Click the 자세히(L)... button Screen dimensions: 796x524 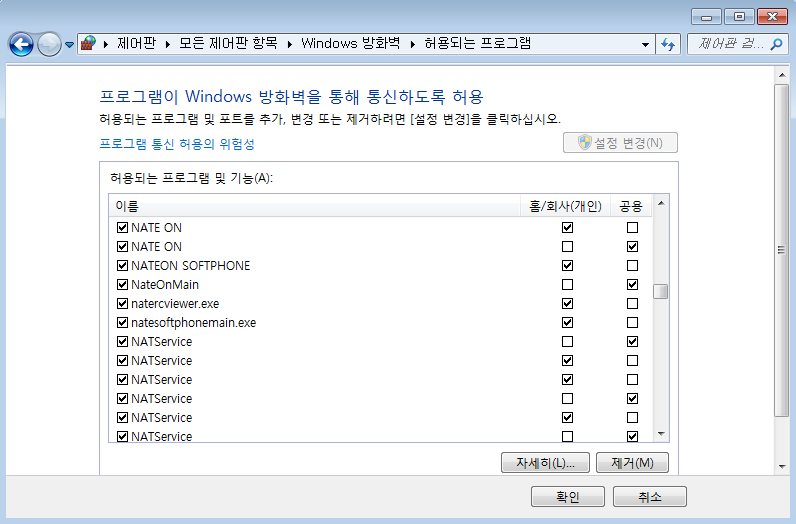[x=545, y=463]
